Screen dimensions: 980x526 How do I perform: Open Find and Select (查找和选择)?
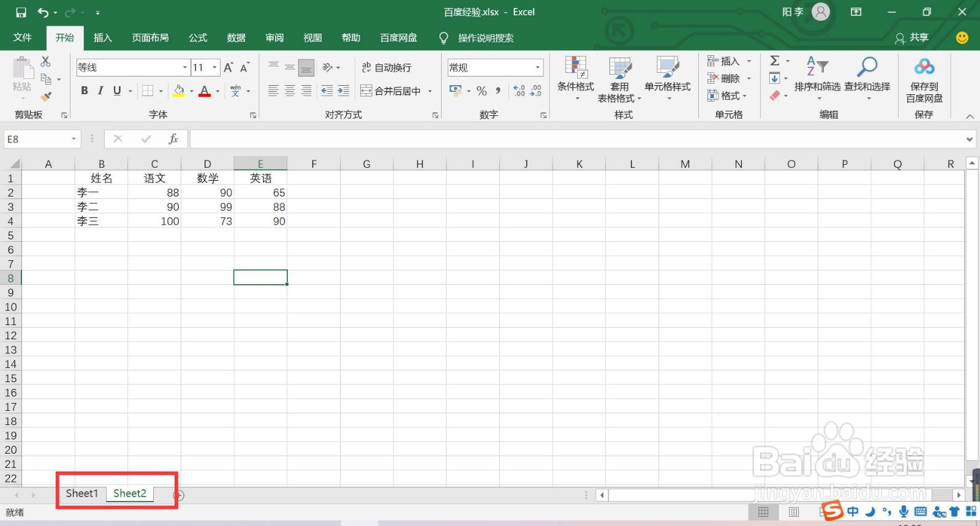[x=867, y=78]
